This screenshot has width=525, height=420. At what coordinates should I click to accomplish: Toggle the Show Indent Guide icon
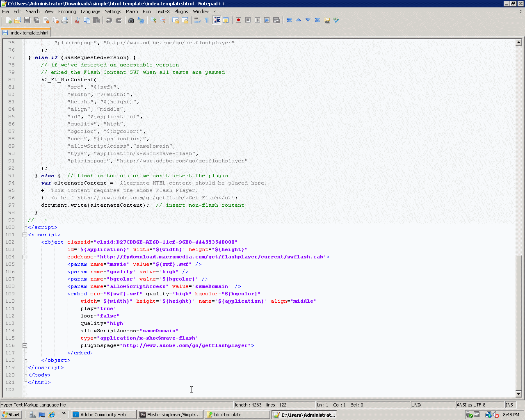coord(217,20)
